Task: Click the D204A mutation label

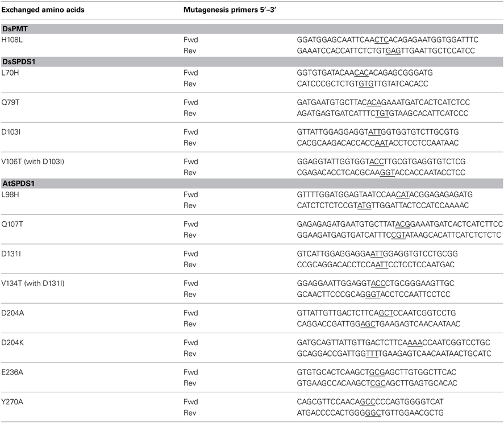Action: [13, 313]
